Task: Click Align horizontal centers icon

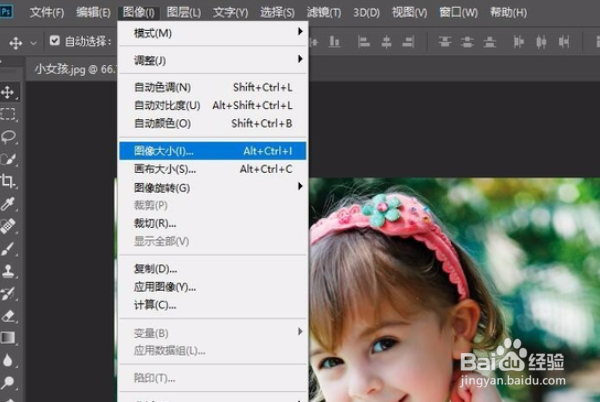Action: pyautogui.click(x=386, y=41)
